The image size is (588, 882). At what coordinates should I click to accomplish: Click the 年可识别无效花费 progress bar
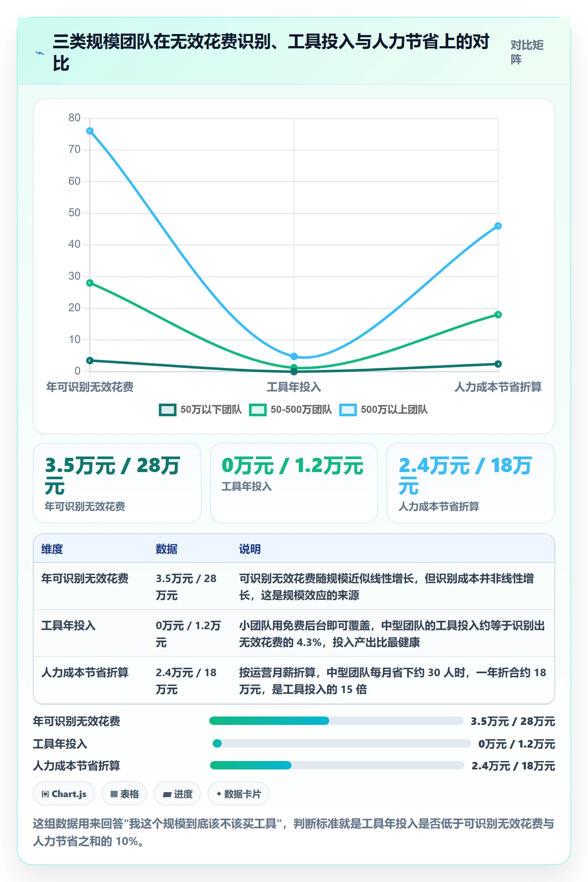click(336, 721)
